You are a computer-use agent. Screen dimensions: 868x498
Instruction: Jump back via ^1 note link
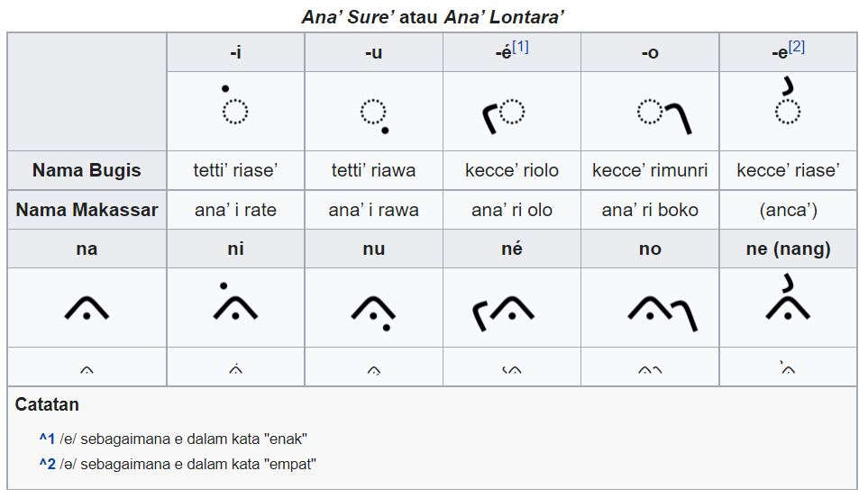point(47,439)
